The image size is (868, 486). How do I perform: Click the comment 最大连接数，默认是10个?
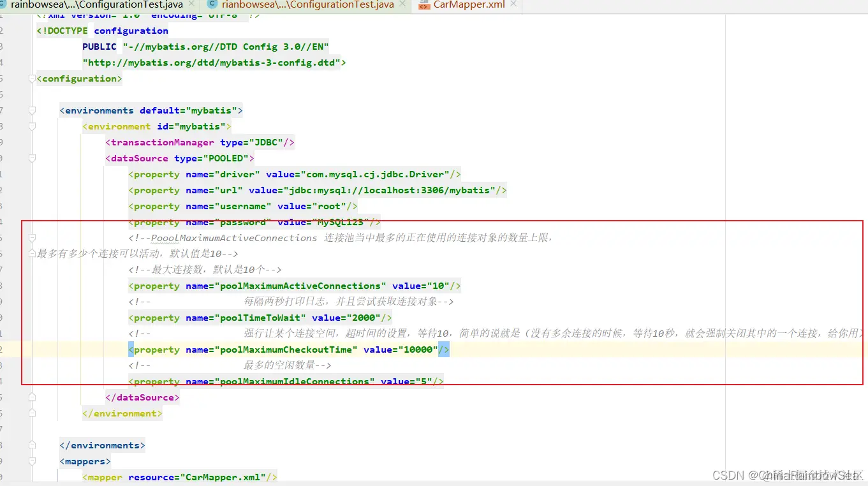coord(205,270)
